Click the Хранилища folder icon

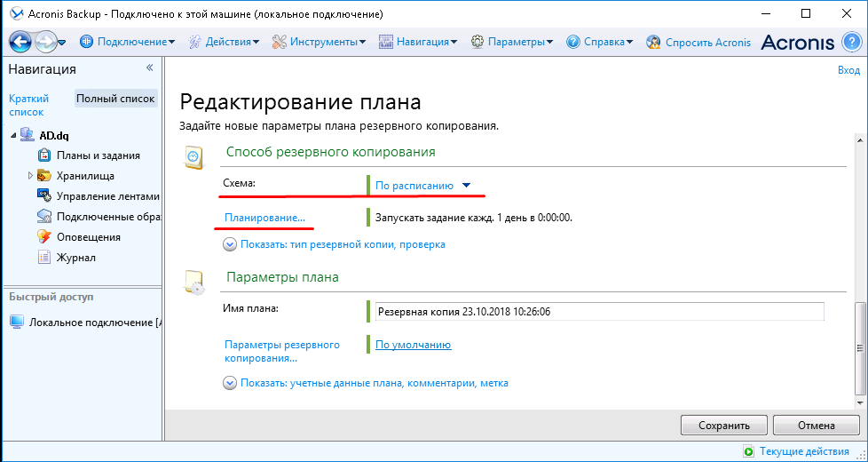(x=44, y=176)
